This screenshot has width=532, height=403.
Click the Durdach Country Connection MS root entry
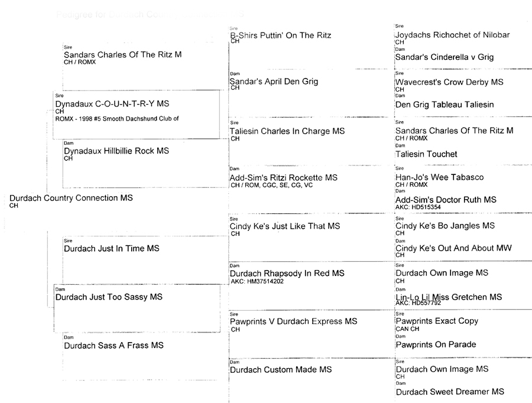[71, 199]
